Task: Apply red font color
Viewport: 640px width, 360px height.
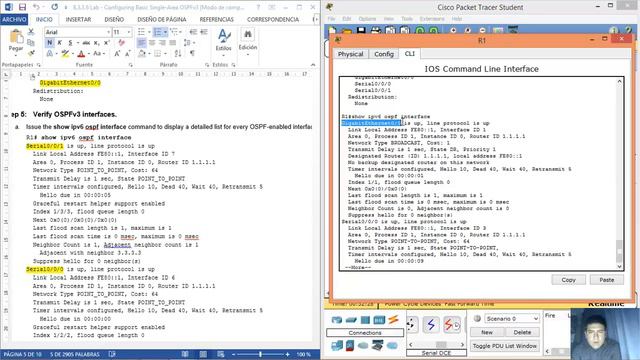Action: click(81, 53)
